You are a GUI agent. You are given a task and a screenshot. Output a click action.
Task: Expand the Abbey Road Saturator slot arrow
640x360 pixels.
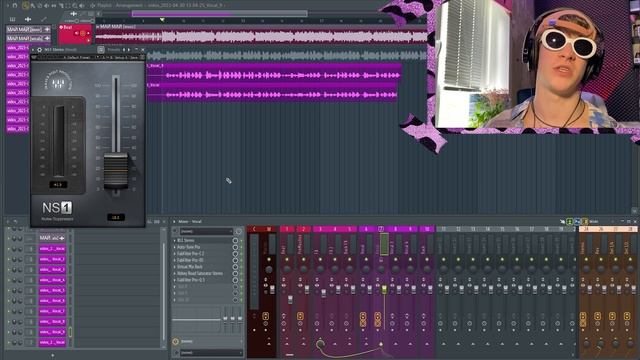coord(175,273)
